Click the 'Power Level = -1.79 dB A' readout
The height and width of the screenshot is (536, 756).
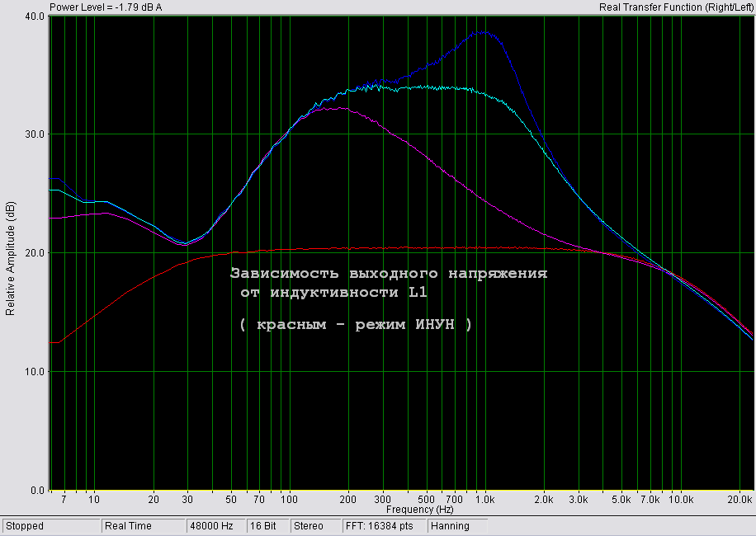point(106,7)
